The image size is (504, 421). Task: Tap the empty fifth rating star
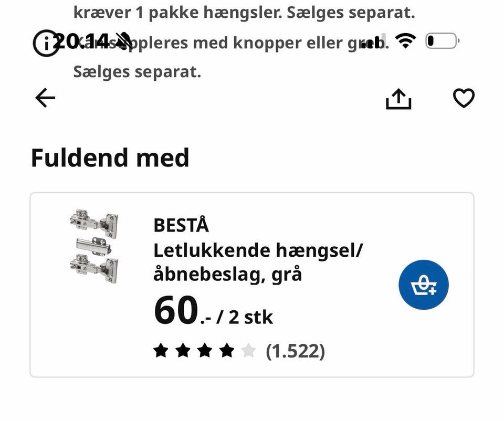[x=248, y=350]
